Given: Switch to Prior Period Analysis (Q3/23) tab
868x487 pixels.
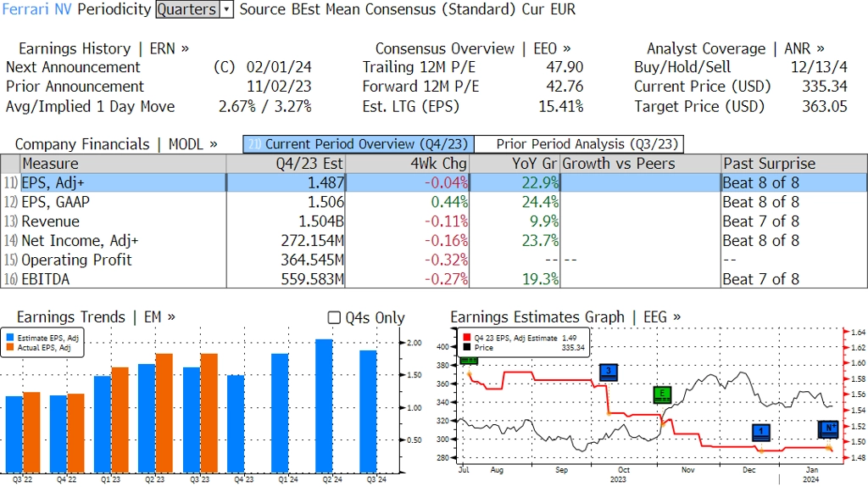Looking at the screenshot, I should click(580, 144).
